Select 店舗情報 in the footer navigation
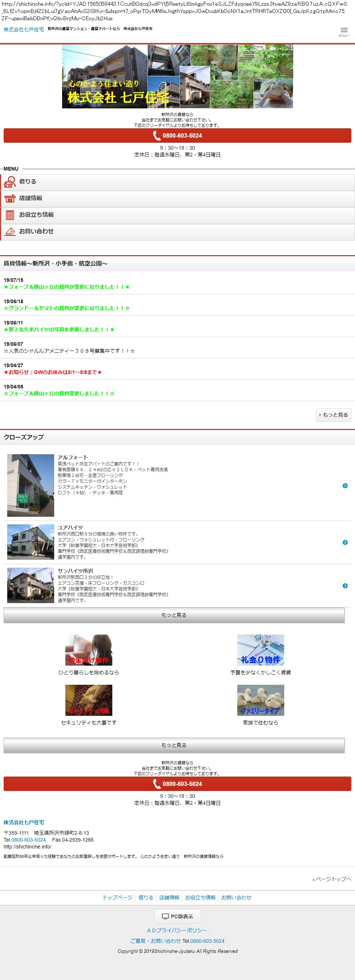The image size is (355, 980). pos(169,898)
